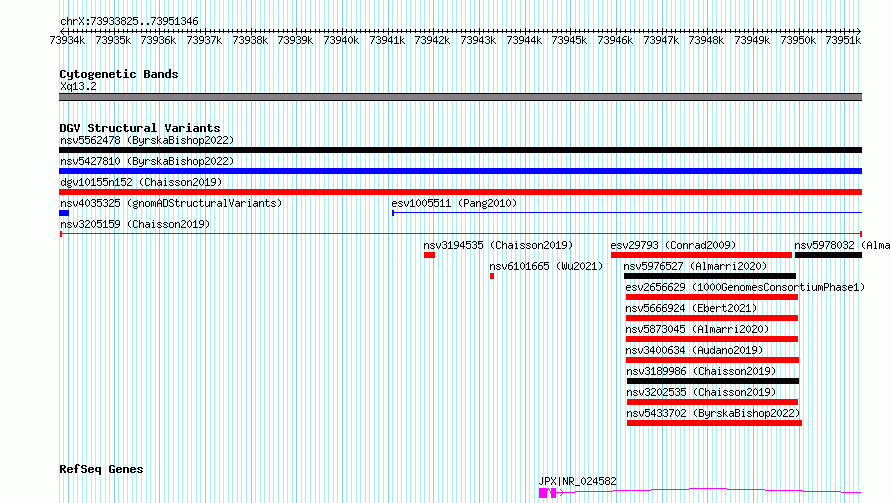This screenshot has height=503, width=890.
Task: Click the 73951k ruler position
Action: click(843, 41)
